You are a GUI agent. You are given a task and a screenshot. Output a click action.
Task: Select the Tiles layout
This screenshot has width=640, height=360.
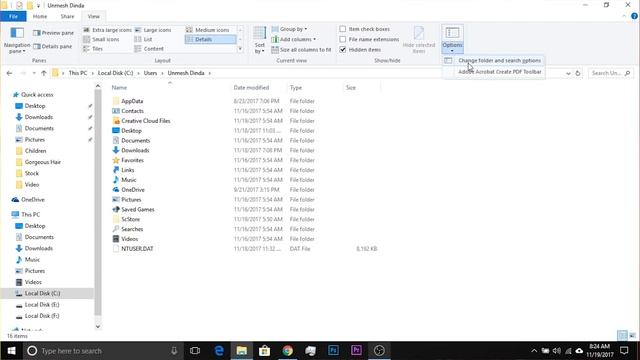[x=93, y=49]
